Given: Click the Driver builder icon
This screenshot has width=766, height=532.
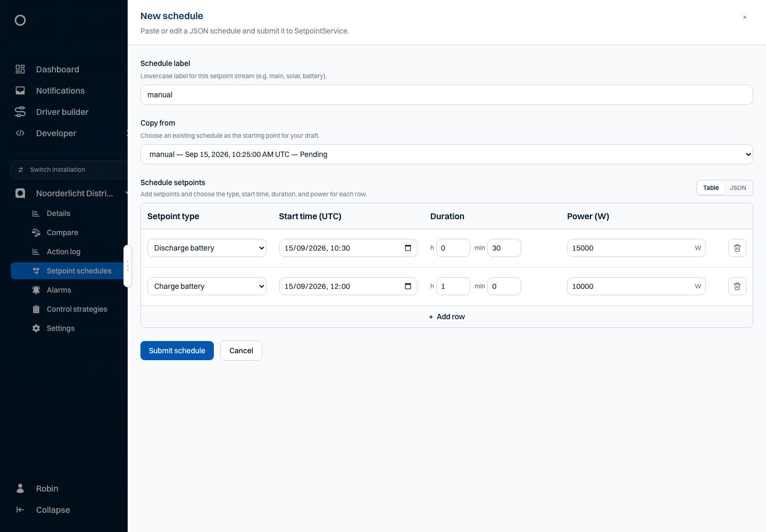Looking at the screenshot, I should [20, 112].
